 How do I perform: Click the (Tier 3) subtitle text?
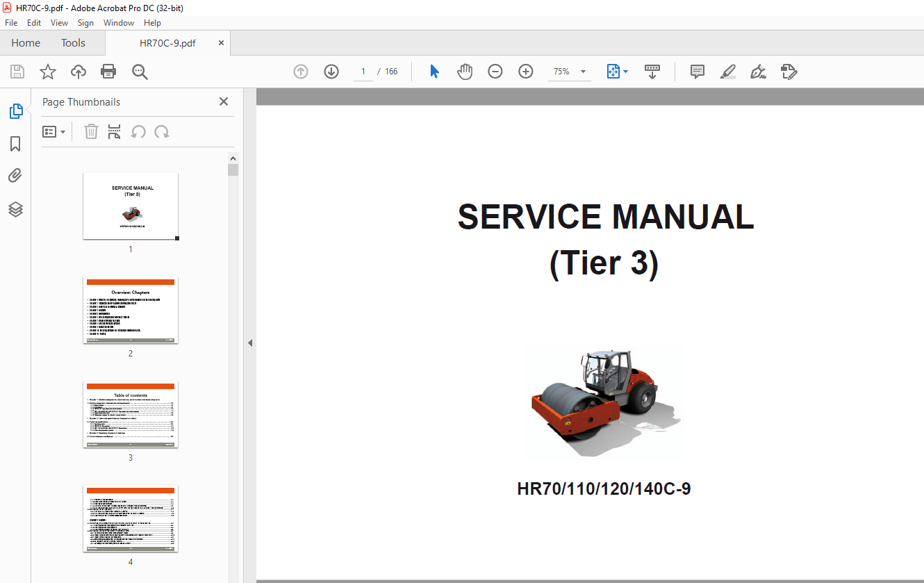tap(604, 264)
